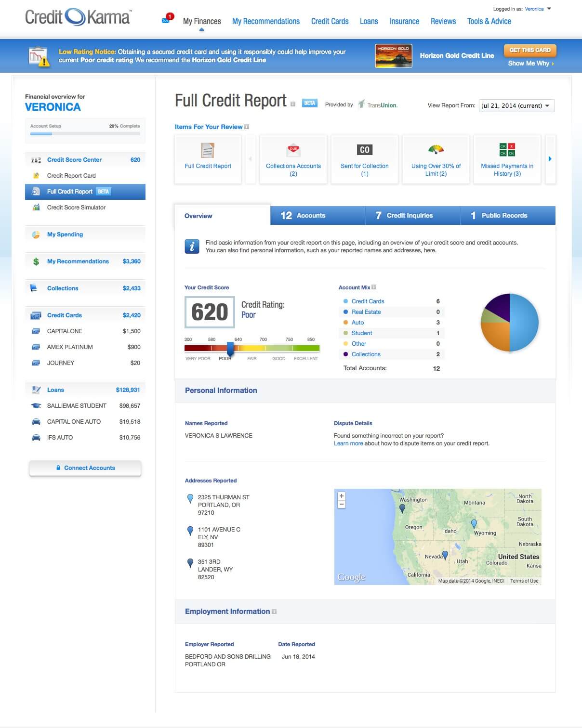This screenshot has width=582, height=728.
Task: Click the Missed Payments grid icon
Action: click(x=507, y=150)
